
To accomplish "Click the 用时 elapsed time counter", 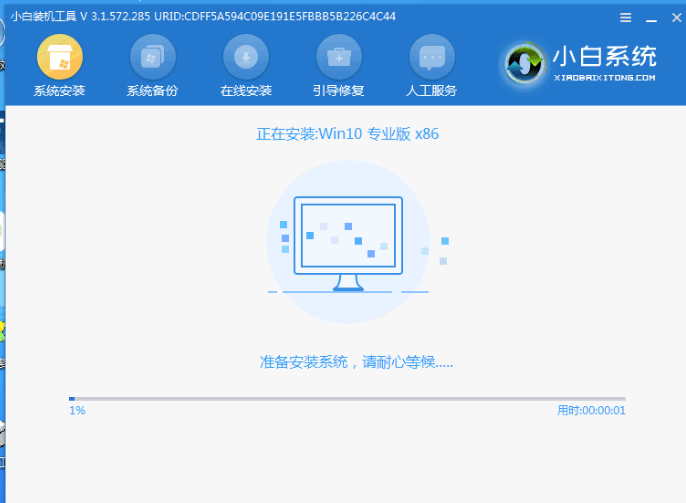I will (x=590, y=411).
